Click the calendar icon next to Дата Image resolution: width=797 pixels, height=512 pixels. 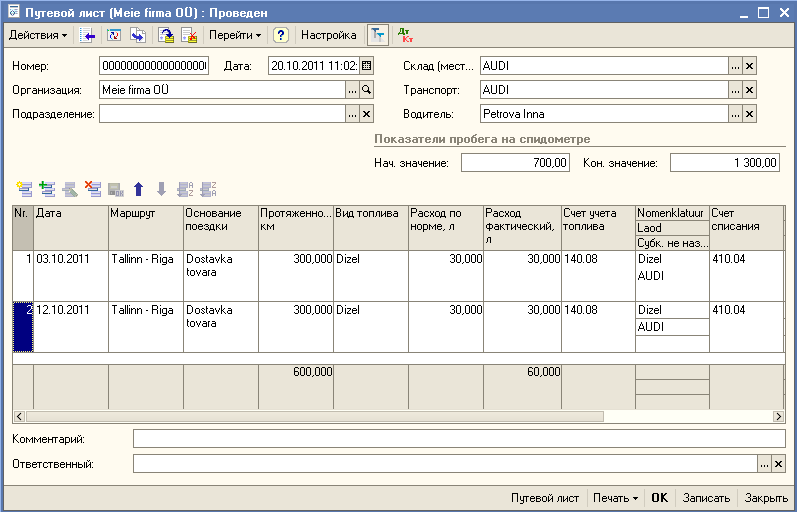366,65
